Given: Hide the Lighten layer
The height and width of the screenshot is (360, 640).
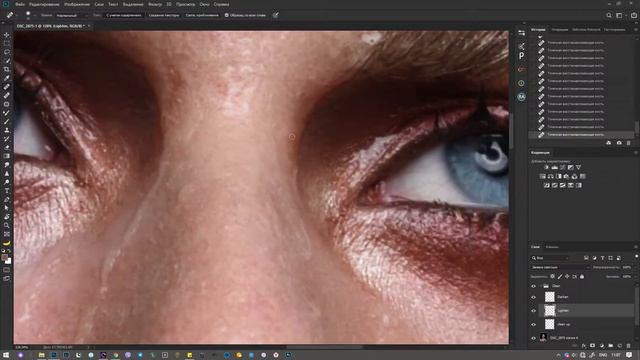Looking at the screenshot, I should pyautogui.click(x=533, y=311).
